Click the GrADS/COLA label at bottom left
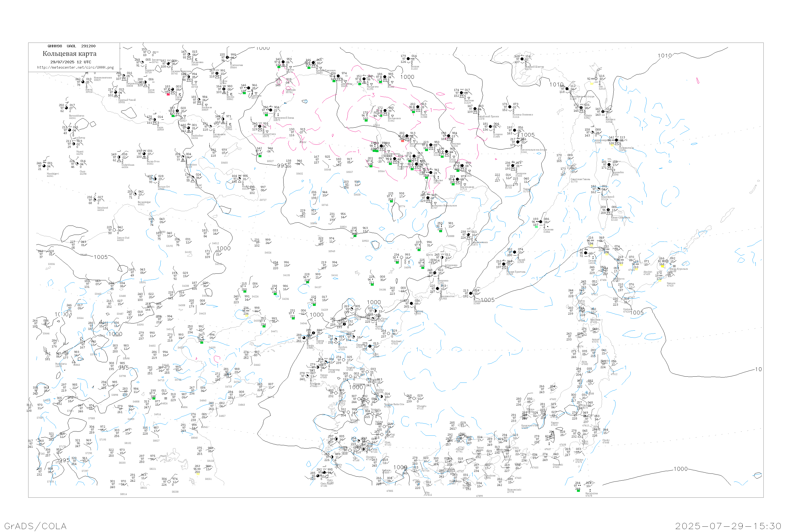 [35, 526]
